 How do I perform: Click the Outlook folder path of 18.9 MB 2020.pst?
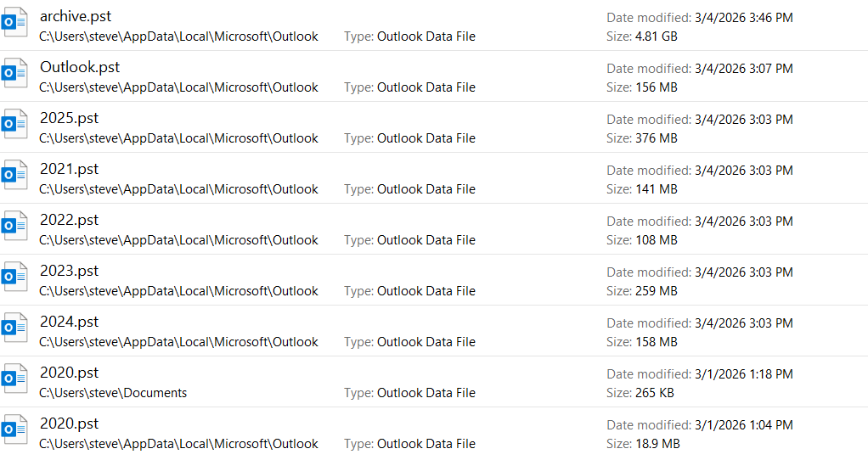tap(179, 443)
